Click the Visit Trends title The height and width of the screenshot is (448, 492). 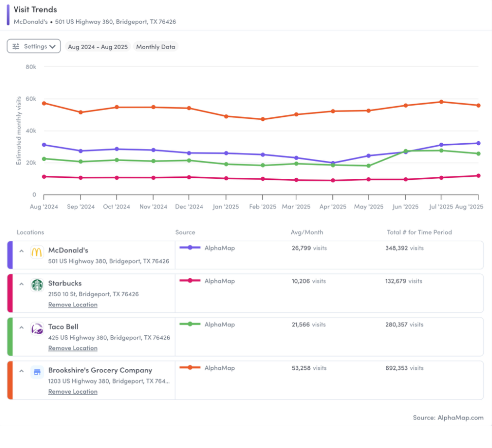pos(35,10)
